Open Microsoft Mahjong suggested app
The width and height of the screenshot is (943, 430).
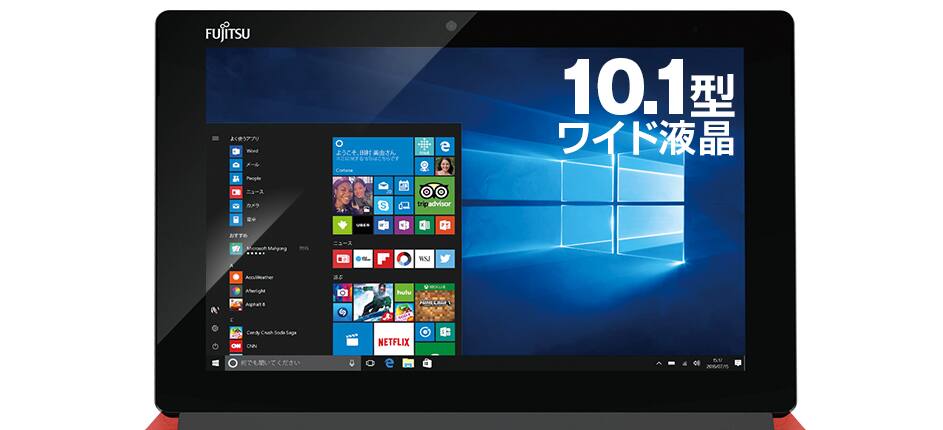point(259,248)
